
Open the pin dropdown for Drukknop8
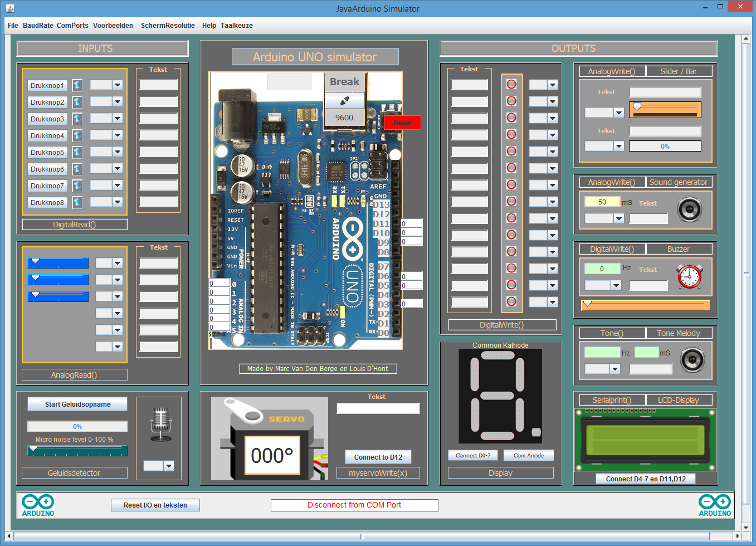117,202
